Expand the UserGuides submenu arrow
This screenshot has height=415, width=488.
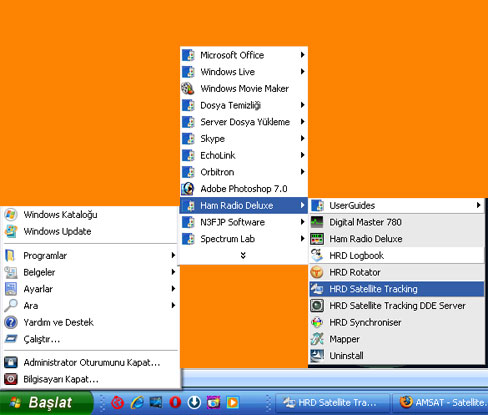pyautogui.click(x=479, y=205)
